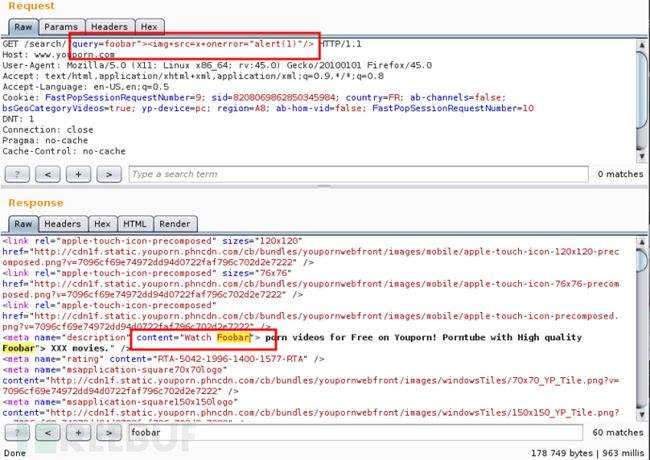This screenshot has height=460, width=650.
Task: Click the 'Connection: close' line
Action: (x=48, y=130)
